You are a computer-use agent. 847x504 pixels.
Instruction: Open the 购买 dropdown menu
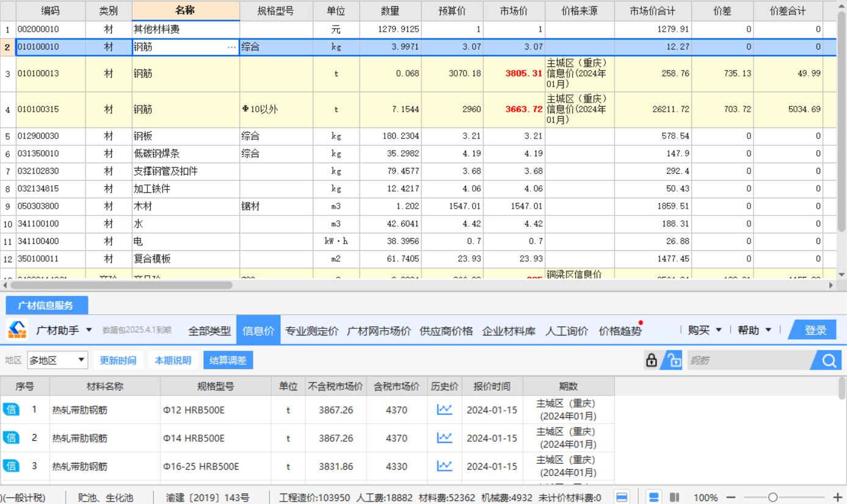pos(718,330)
